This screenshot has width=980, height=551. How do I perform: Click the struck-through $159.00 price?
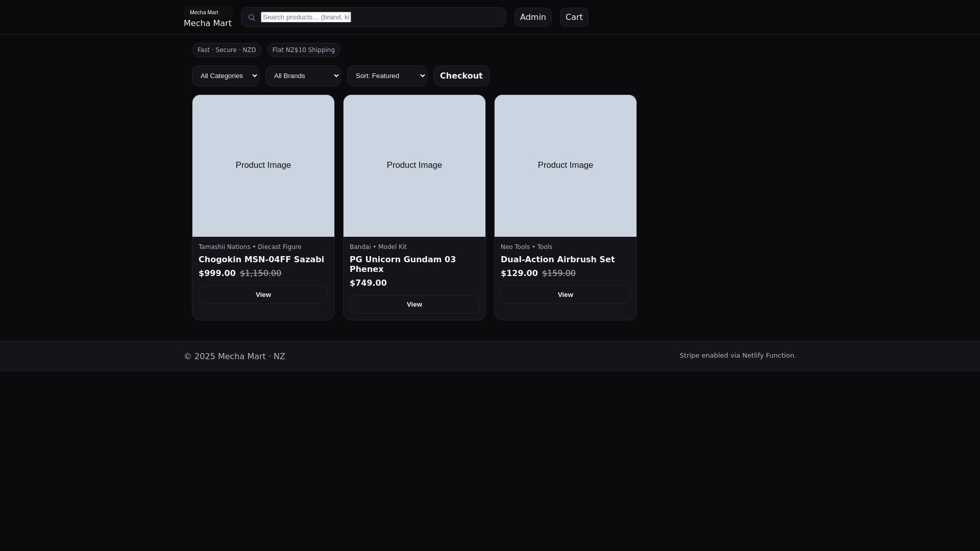tap(558, 273)
